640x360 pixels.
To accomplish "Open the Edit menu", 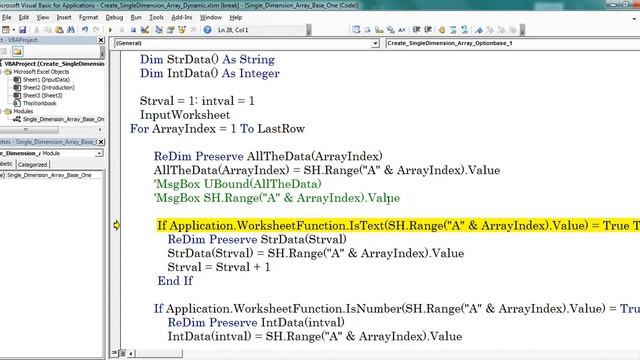I will [24, 18].
